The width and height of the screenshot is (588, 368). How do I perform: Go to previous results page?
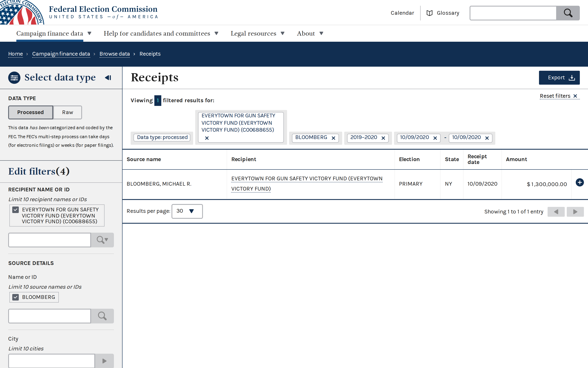(556, 212)
